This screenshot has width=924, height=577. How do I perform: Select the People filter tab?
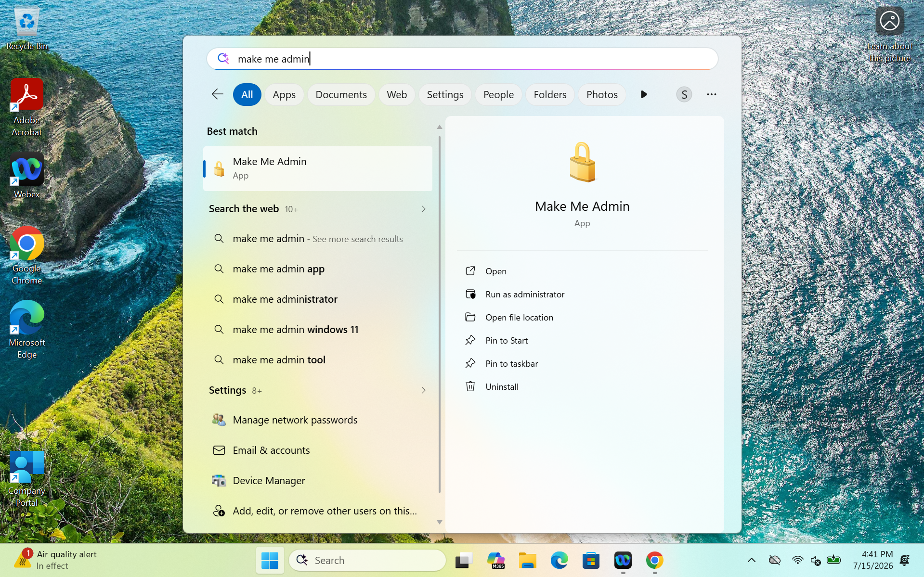tap(498, 94)
